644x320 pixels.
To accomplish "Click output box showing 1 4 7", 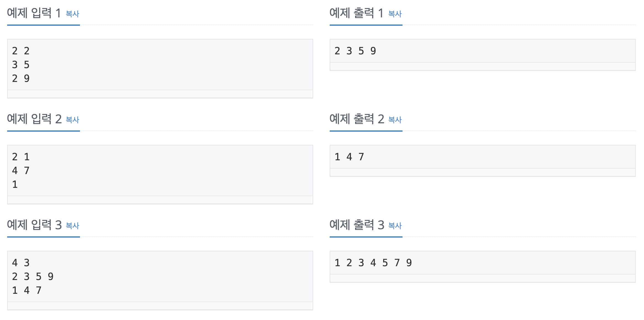I will pyautogui.click(x=483, y=161).
